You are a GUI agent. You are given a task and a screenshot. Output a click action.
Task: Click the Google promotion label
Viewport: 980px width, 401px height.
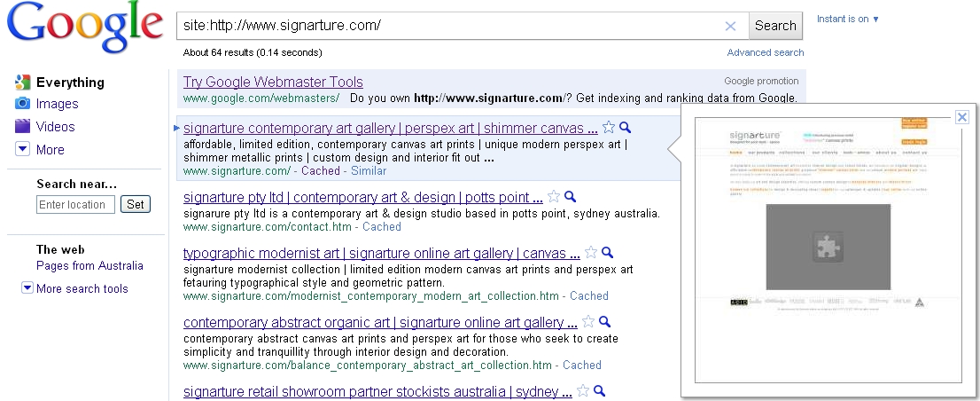pos(761,81)
